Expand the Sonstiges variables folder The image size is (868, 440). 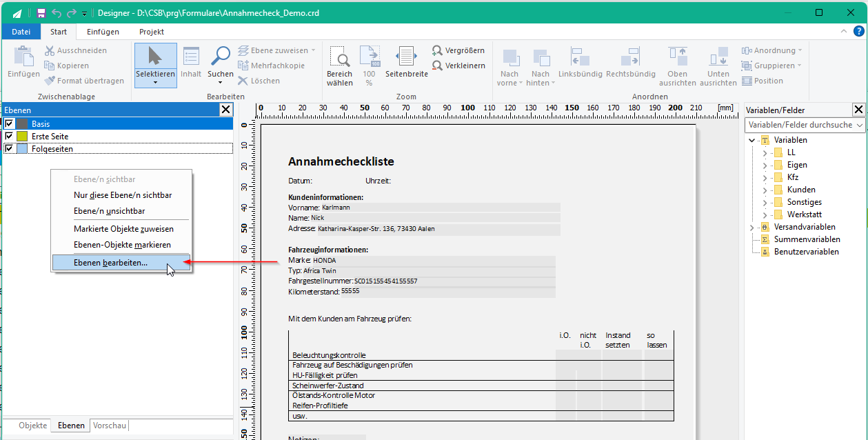[765, 202]
